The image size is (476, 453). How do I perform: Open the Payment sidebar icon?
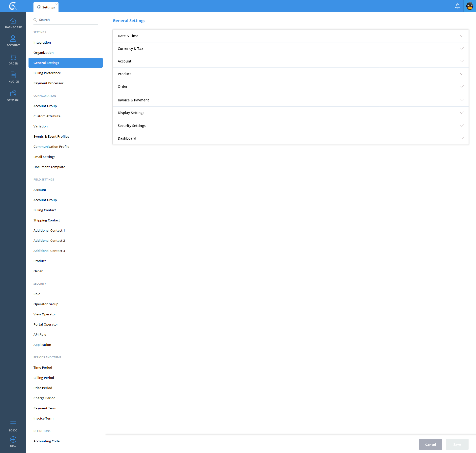click(x=13, y=93)
